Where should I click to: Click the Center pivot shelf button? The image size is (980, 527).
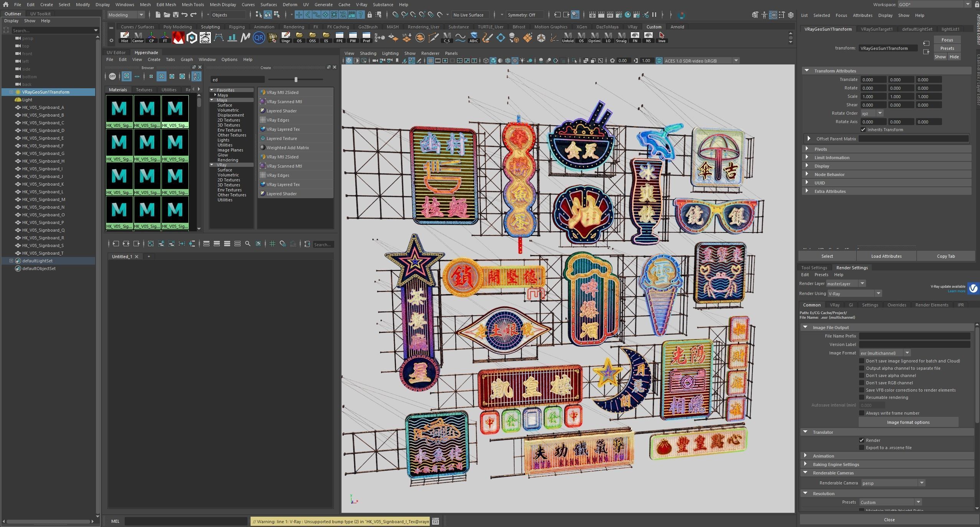click(138, 38)
